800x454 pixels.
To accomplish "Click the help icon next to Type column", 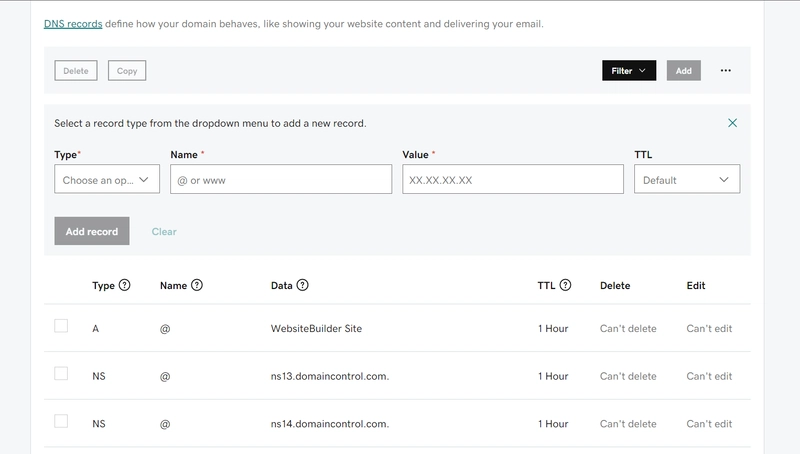I will (x=125, y=285).
